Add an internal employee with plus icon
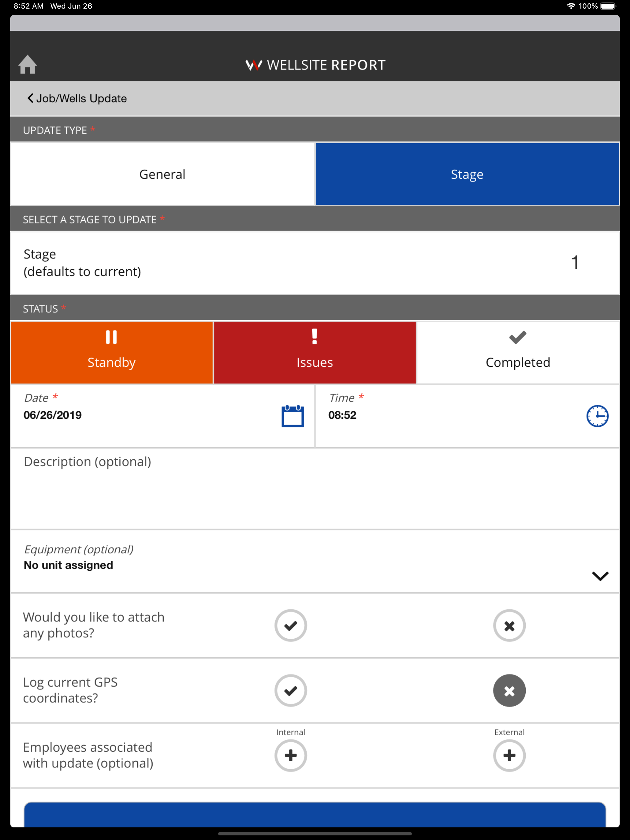Image resolution: width=630 pixels, height=840 pixels. click(x=291, y=755)
